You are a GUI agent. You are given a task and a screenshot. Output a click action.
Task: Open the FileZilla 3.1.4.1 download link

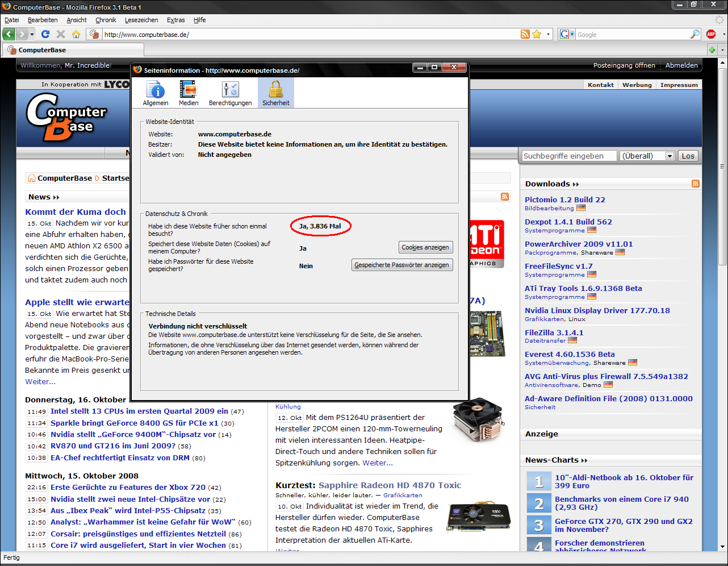point(554,332)
